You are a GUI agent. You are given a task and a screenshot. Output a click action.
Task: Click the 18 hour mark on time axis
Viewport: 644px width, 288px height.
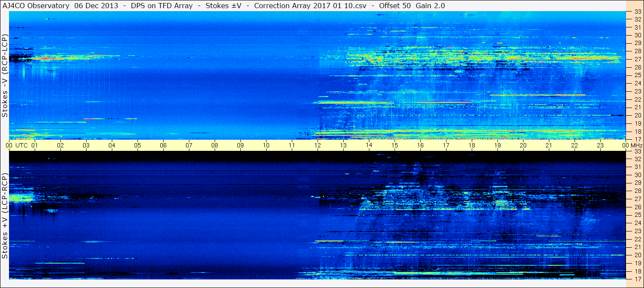tap(472, 145)
